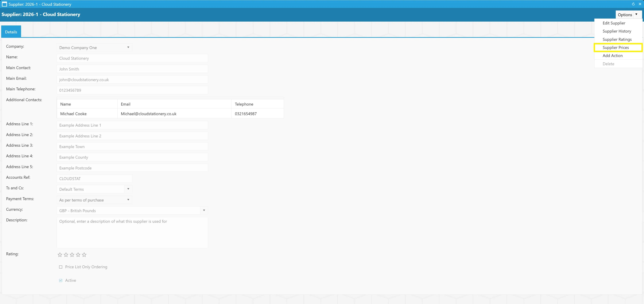Screen dimensions: 644x304
Task: Click the Example Postcode field
Action: point(132,168)
